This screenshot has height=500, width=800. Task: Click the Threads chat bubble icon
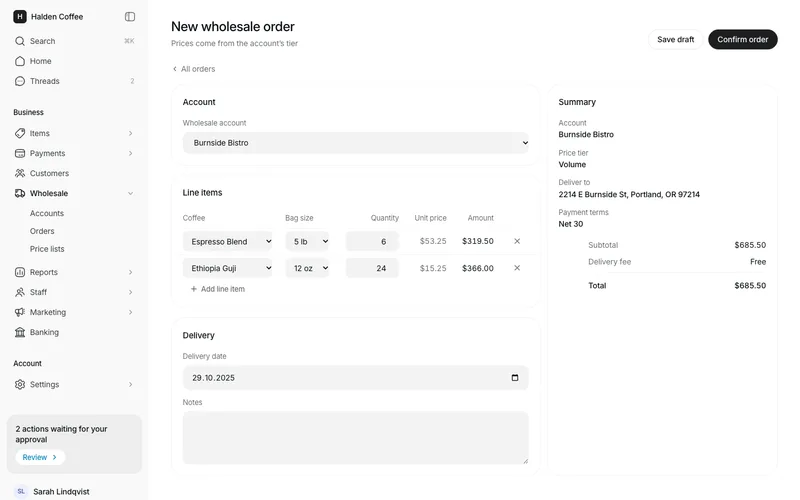pyautogui.click(x=20, y=81)
